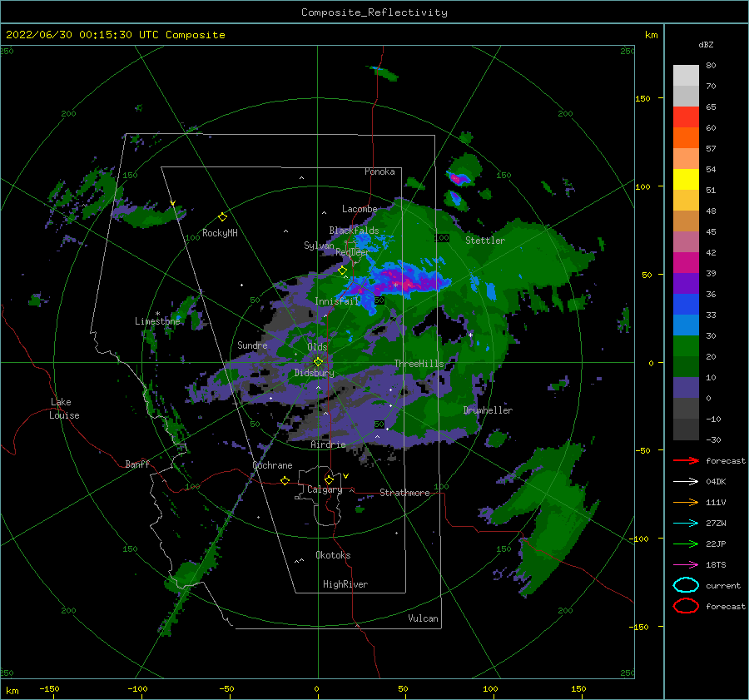
Task: Click the yellow diamond radar marker at Didsbury
Action: click(x=318, y=362)
